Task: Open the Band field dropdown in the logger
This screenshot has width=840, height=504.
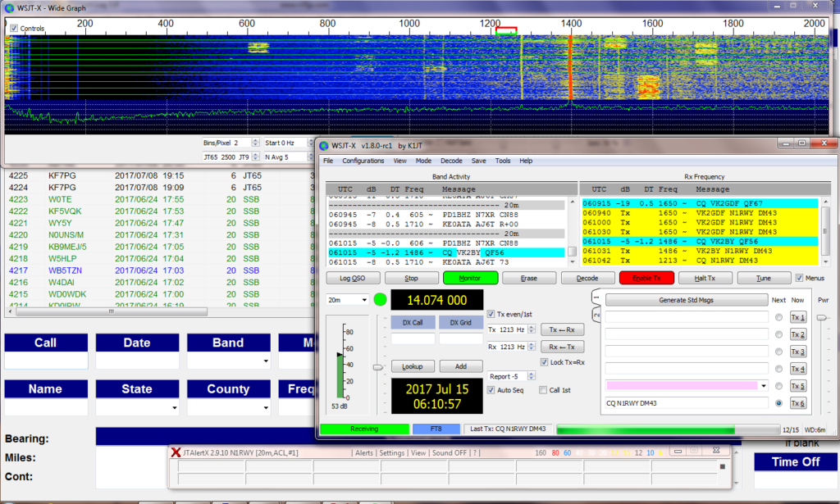Action: (266, 361)
